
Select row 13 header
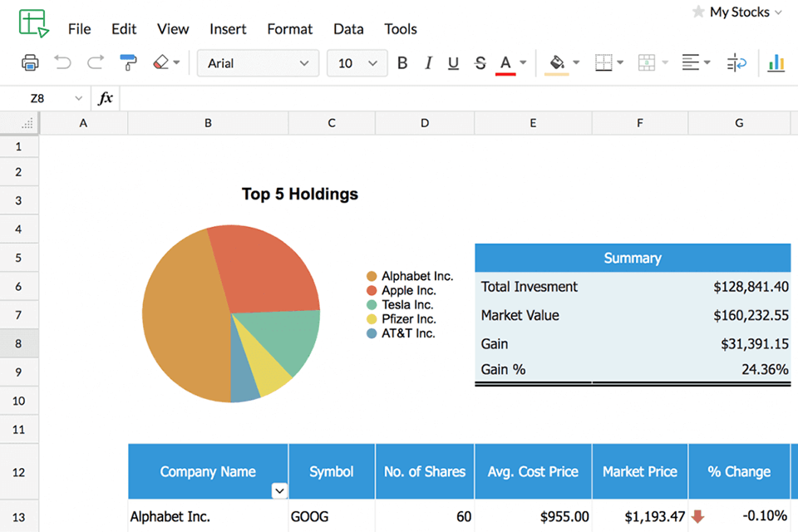tap(19, 517)
